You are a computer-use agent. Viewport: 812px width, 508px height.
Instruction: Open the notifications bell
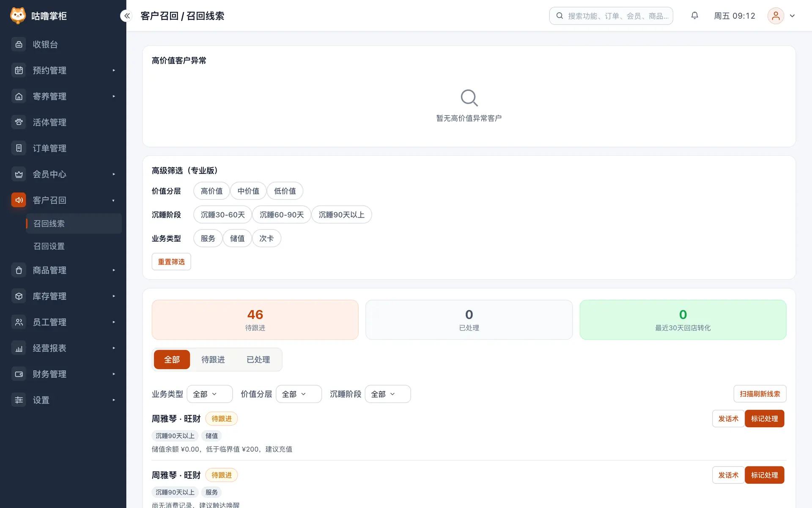click(x=694, y=16)
